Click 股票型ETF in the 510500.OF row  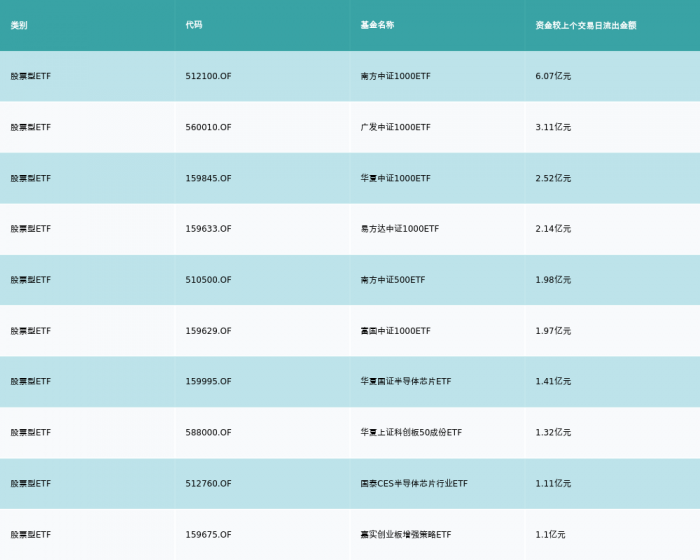pos(31,280)
